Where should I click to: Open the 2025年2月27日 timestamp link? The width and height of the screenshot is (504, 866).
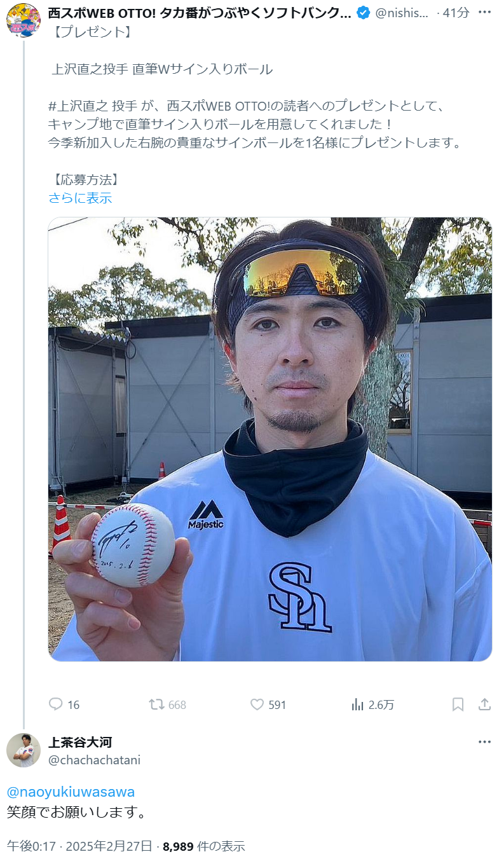[116, 846]
